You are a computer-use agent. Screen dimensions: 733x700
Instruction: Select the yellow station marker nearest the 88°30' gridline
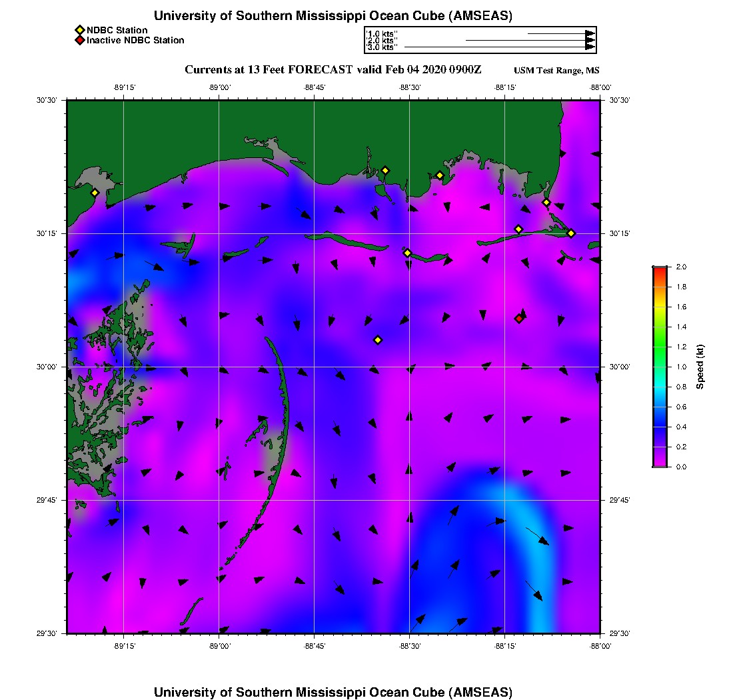(x=407, y=253)
